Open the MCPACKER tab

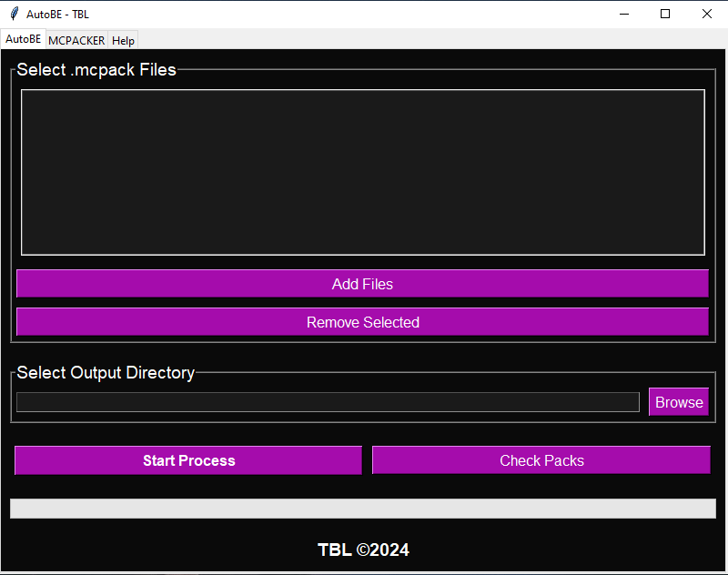pyautogui.click(x=76, y=40)
